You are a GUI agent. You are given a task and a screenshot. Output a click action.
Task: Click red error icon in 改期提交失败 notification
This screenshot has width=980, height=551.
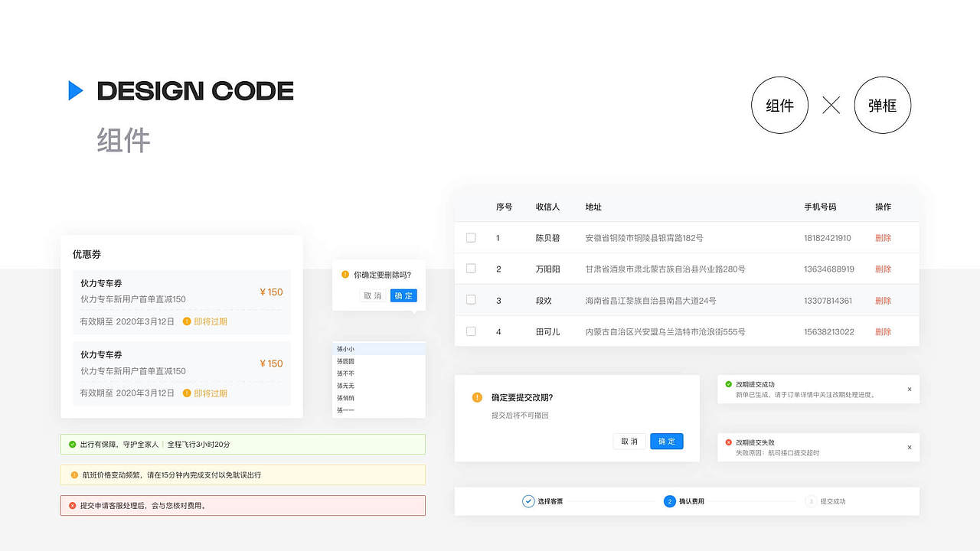[728, 442]
